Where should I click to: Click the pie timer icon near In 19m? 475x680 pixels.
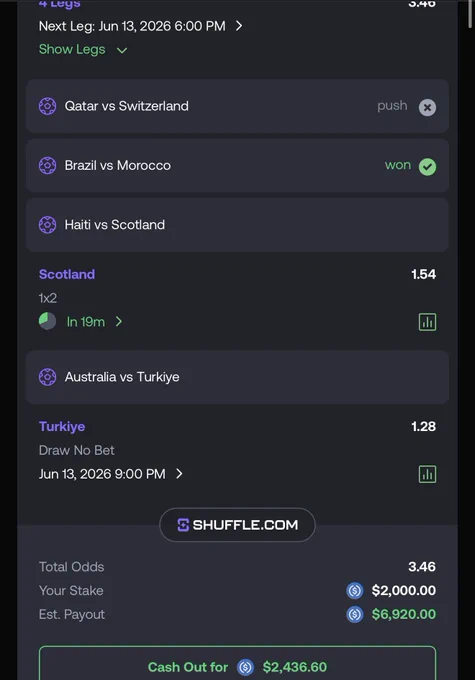(47, 321)
